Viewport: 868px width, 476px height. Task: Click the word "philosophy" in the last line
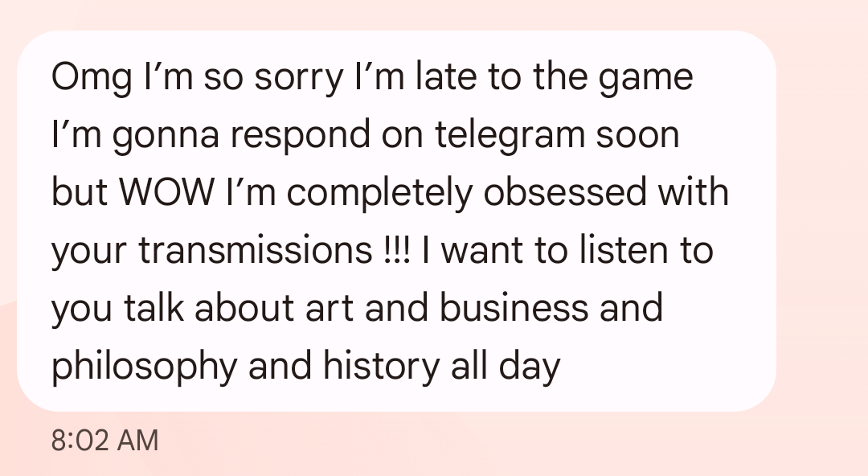click(144, 367)
